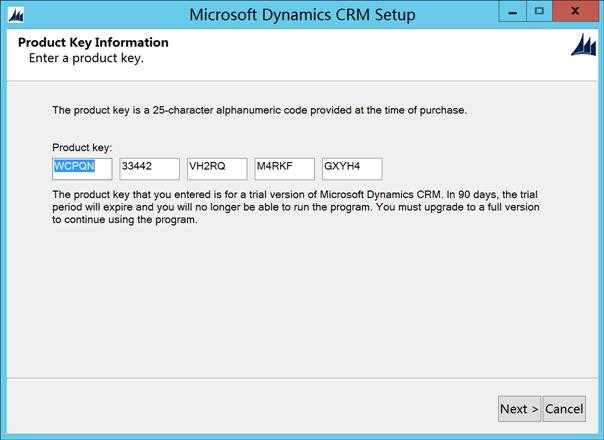Click the Dynamics CRM title bar icon
The width and height of the screenshot is (604, 440).
point(16,15)
